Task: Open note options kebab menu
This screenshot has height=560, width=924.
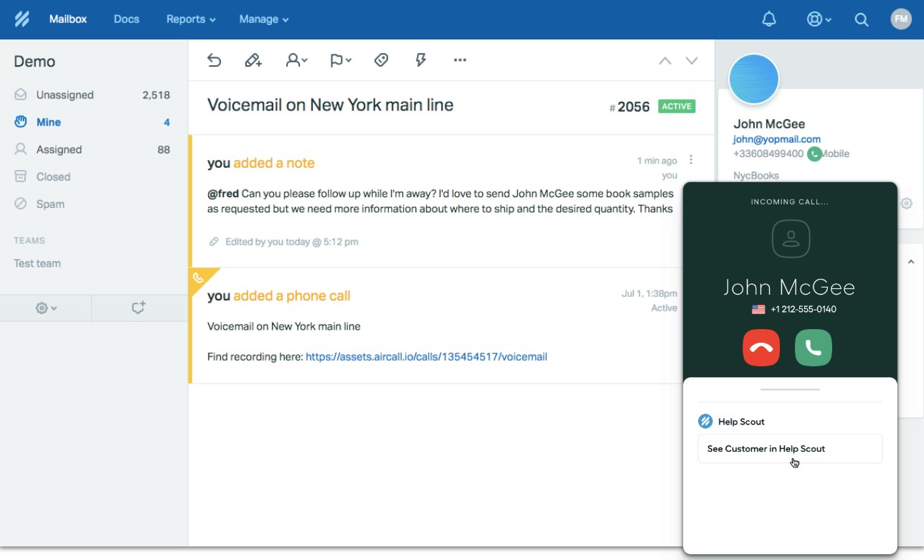Action: click(691, 160)
